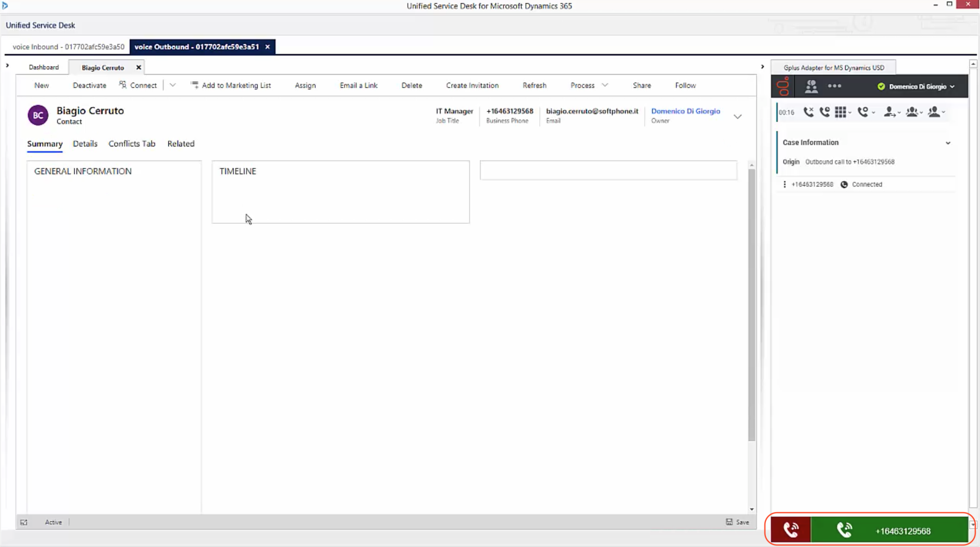Screen dimensions: 980x547
Task: Open the voice Inbound session tab
Action: click(68, 47)
